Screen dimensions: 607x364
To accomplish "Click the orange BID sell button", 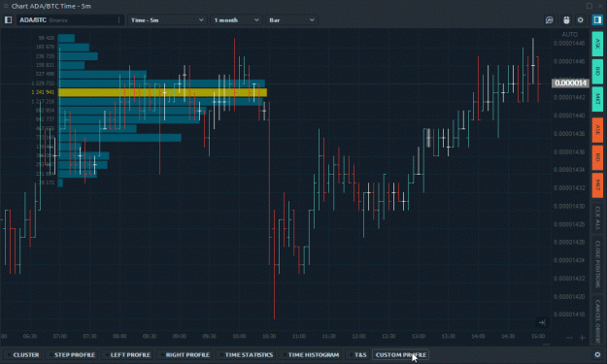I will (597, 157).
